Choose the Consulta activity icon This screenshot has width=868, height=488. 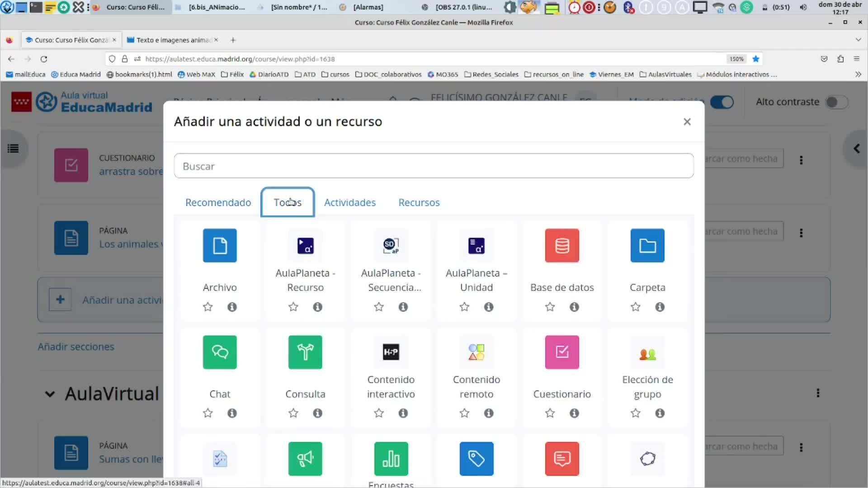(305, 352)
